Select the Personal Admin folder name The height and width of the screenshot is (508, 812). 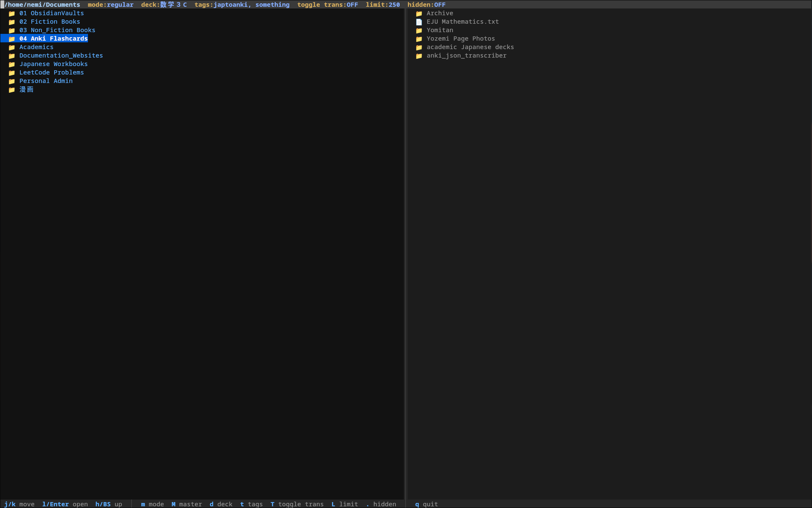point(46,81)
